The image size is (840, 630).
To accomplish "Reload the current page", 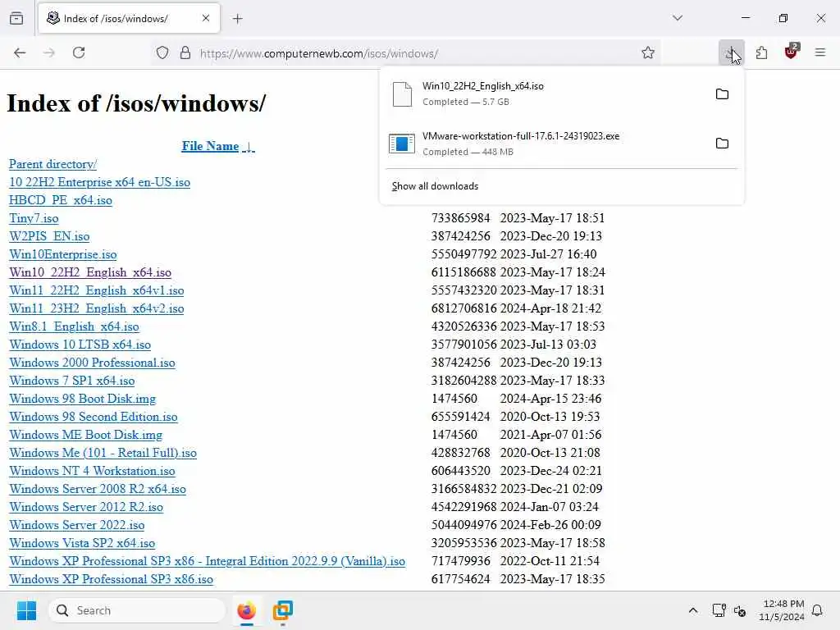I will pos(79,52).
